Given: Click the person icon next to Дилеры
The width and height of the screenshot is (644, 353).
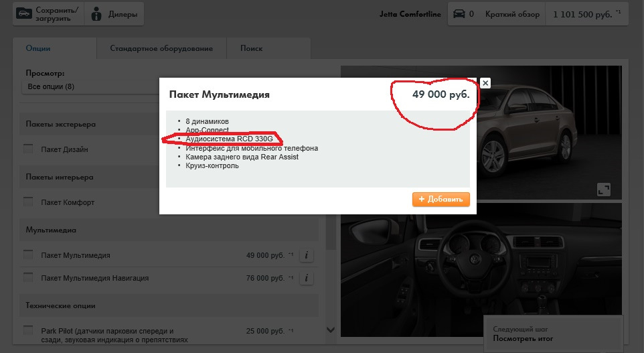Looking at the screenshot, I should (x=96, y=14).
